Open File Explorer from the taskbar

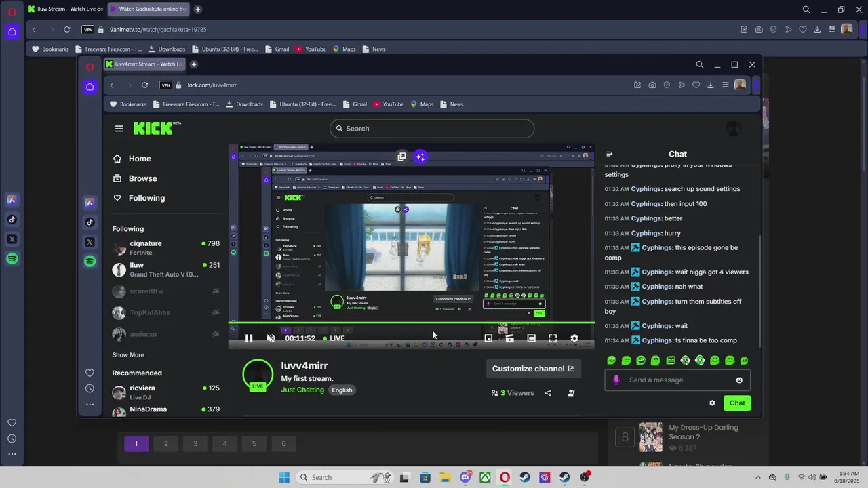pyautogui.click(x=445, y=478)
